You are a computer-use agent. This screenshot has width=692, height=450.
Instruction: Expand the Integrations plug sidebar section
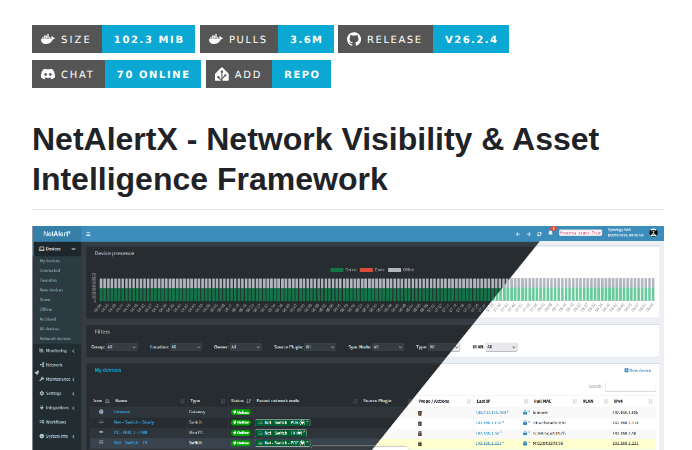click(x=56, y=408)
